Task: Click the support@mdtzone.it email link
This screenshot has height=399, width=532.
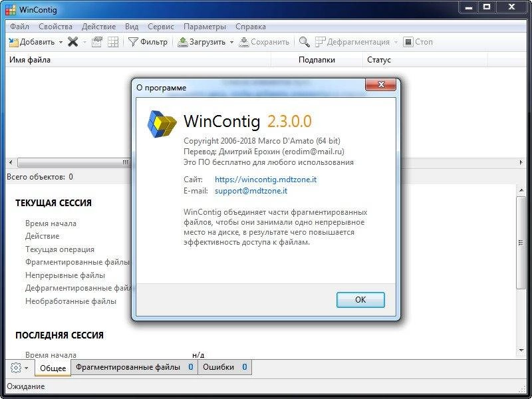Action: 251,191
